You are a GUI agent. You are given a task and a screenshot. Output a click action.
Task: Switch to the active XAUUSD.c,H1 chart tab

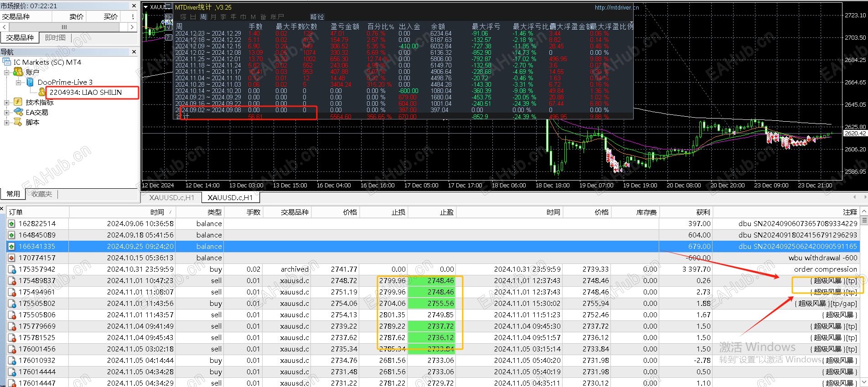230,197
